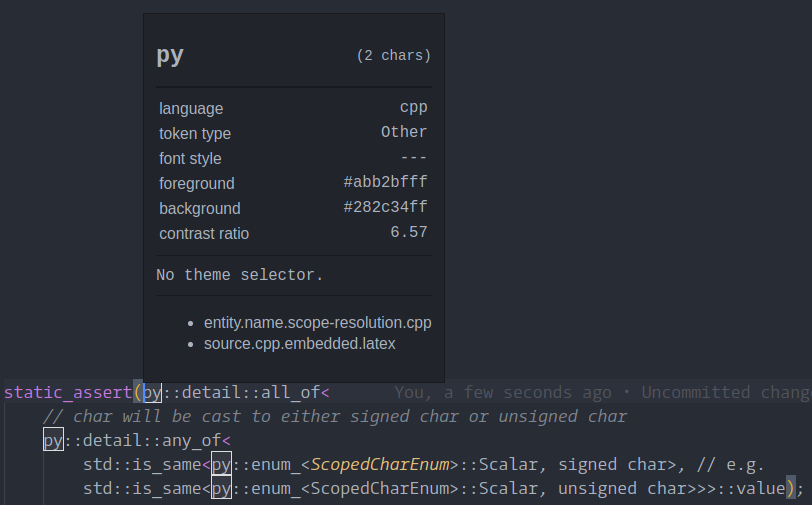Click the 'No theme selector.' message
Viewport: 812px width, 505px height.
(x=240, y=275)
